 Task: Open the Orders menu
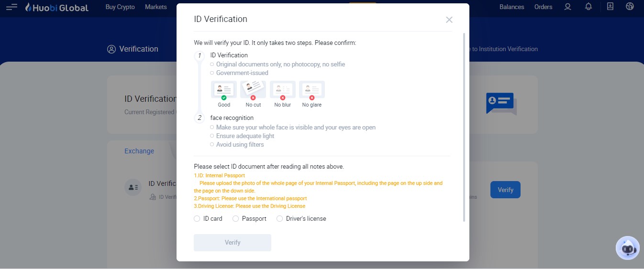point(543,7)
